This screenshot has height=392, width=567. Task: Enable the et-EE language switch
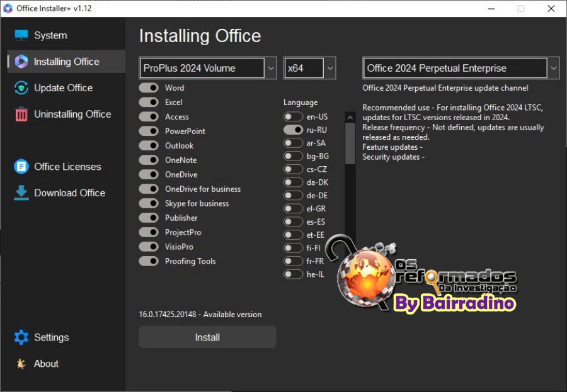pyautogui.click(x=293, y=235)
